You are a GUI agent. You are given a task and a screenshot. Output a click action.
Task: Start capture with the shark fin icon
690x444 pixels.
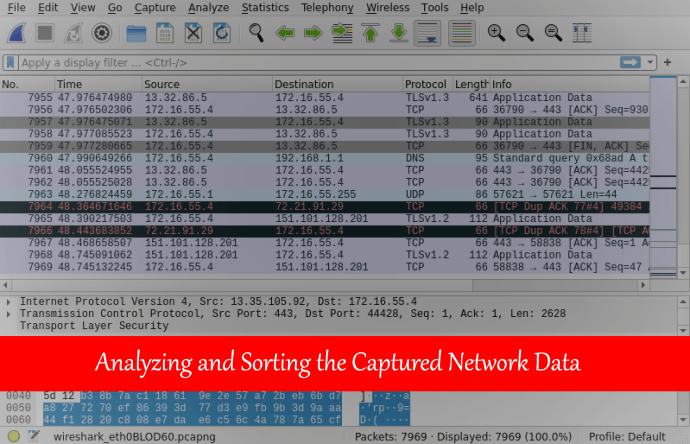(17, 33)
